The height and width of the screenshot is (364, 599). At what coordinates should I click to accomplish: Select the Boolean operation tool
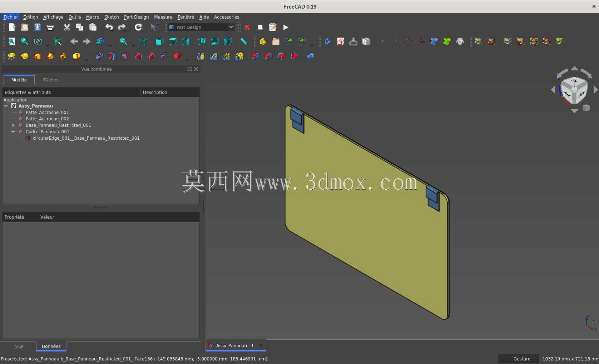(310, 56)
